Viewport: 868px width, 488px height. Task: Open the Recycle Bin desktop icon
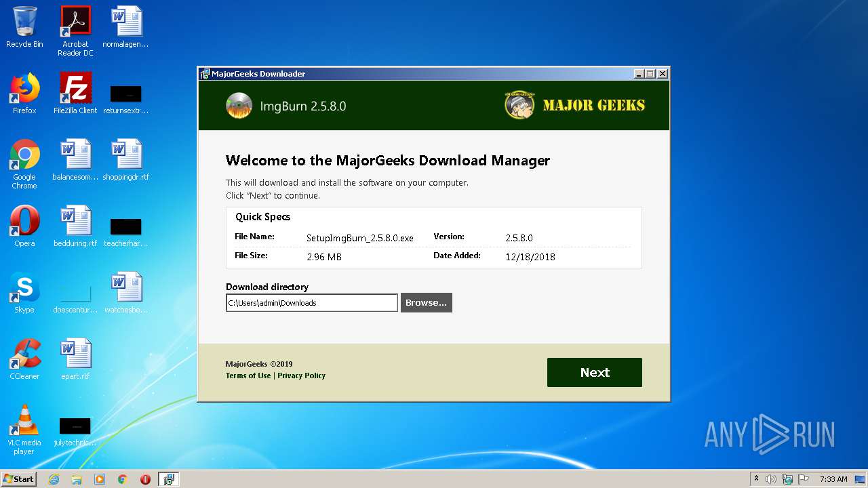24,27
